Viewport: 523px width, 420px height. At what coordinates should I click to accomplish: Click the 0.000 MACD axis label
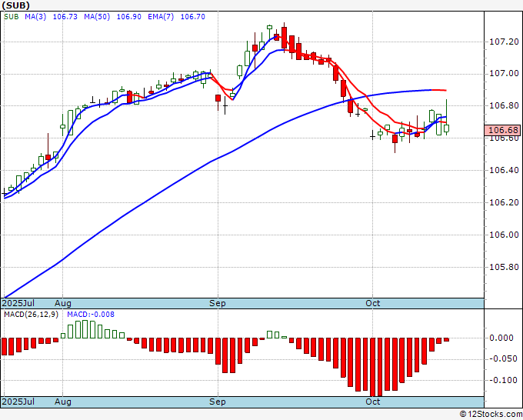[x=501, y=338]
